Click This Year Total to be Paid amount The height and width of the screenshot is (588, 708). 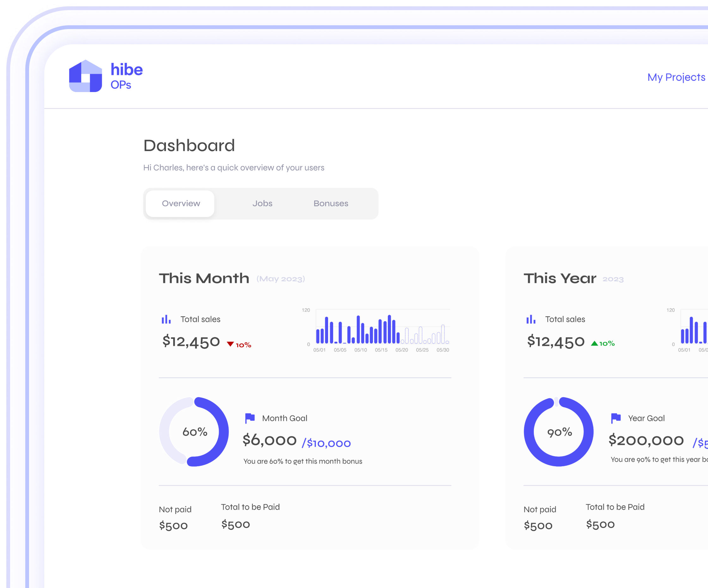600,524
